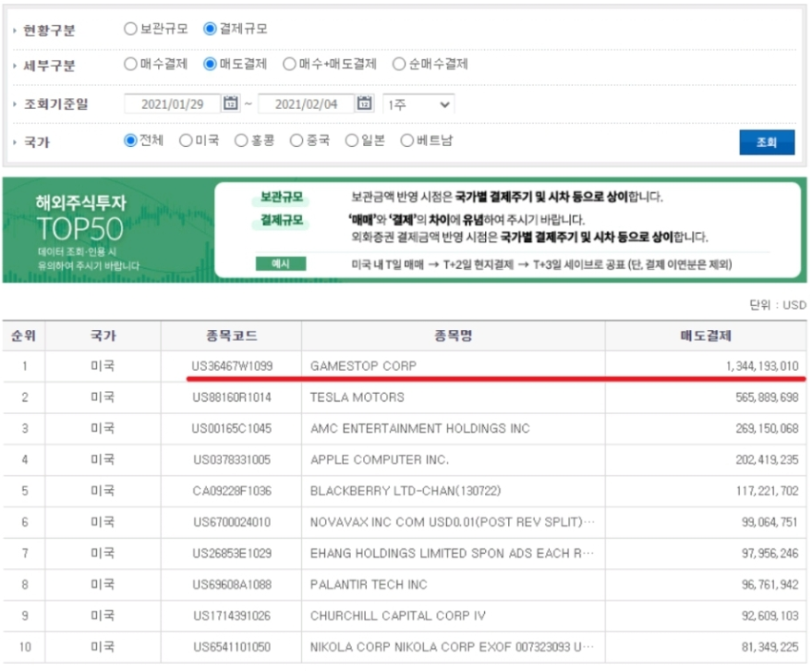Pick the 미국 country radio button
The height and width of the screenshot is (671, 812).
point(186,140)
